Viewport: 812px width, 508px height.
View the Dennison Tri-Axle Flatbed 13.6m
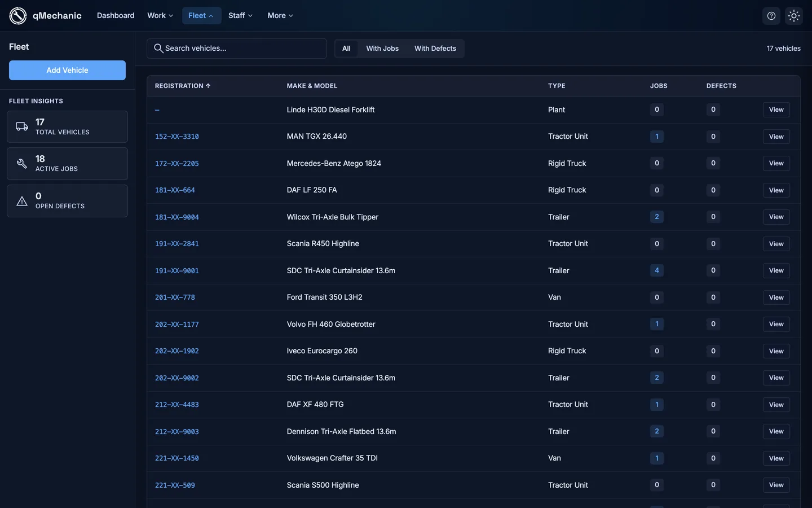[776, 431]
